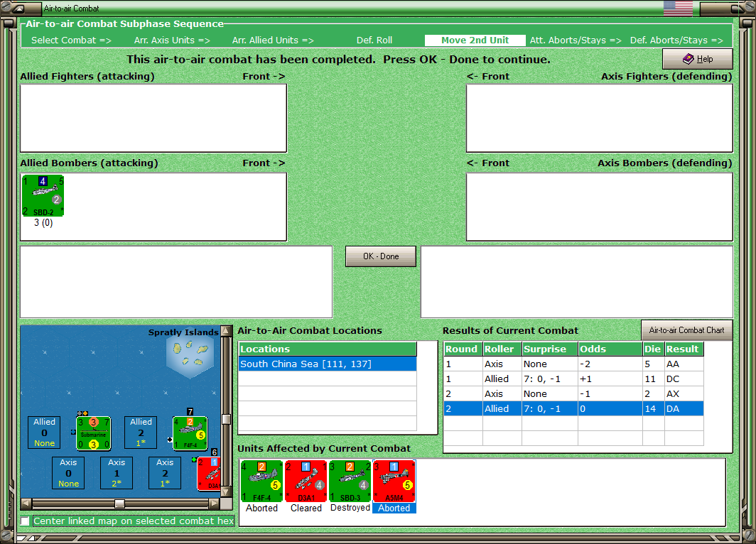Click the Axis 1 2* map marker
The width and height of the screenshot is (756, 544).
point(117,473)
